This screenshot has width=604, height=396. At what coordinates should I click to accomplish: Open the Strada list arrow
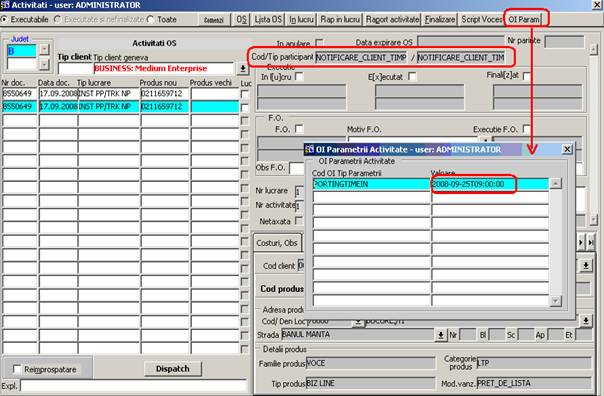(x=440, y=335)
